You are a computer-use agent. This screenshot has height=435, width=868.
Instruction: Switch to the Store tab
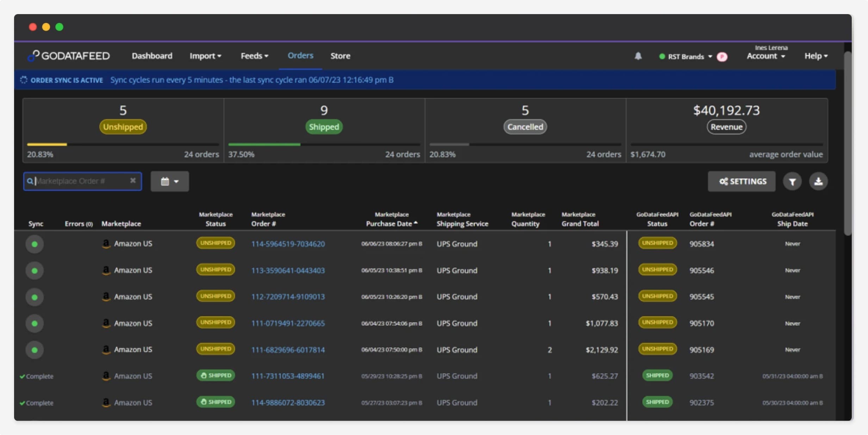click(x=340, y=56)
